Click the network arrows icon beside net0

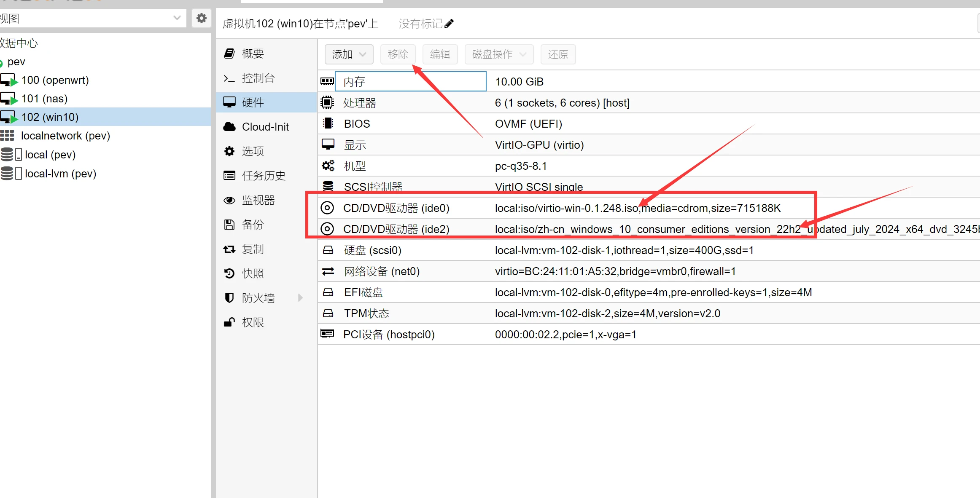pos(328,271)
